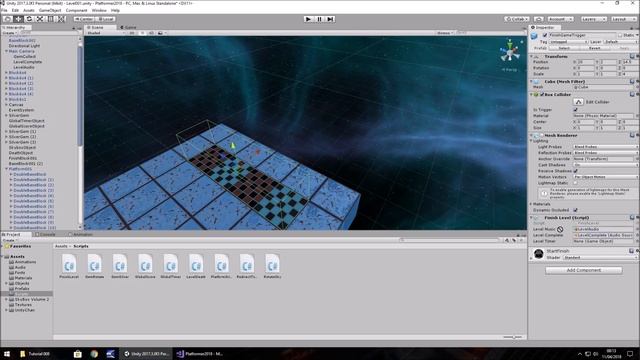Click the scene orientation gizmo
Viewport: 640px width, 360px height.
coord(510,51)
